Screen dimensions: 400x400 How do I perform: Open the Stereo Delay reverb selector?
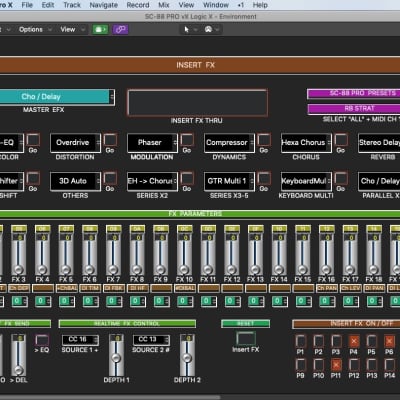[379, 143]
